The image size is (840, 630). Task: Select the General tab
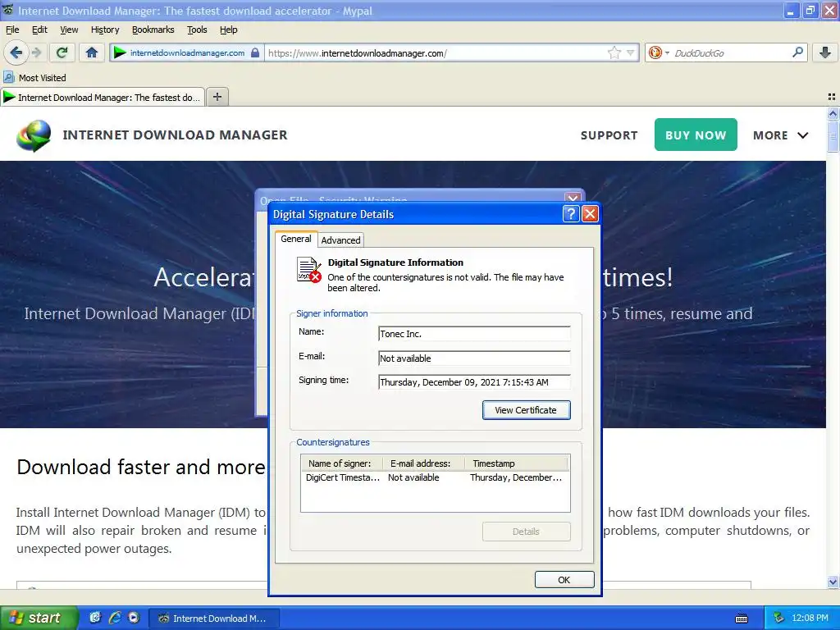pos(295,239)
